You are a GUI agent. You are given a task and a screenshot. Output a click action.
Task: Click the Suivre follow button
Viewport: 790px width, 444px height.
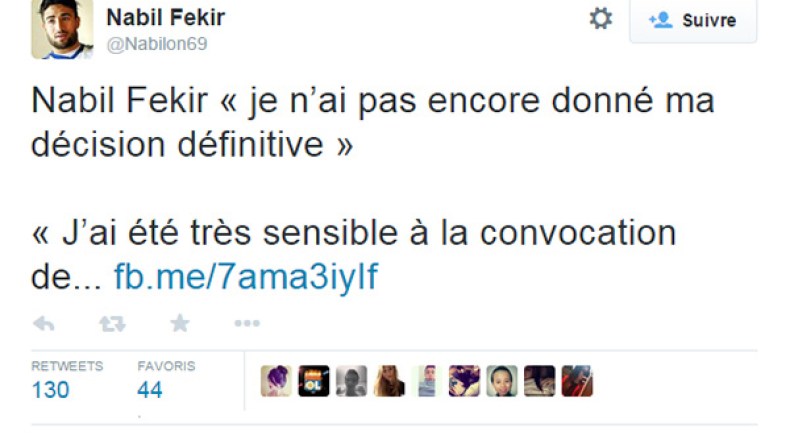692,20
